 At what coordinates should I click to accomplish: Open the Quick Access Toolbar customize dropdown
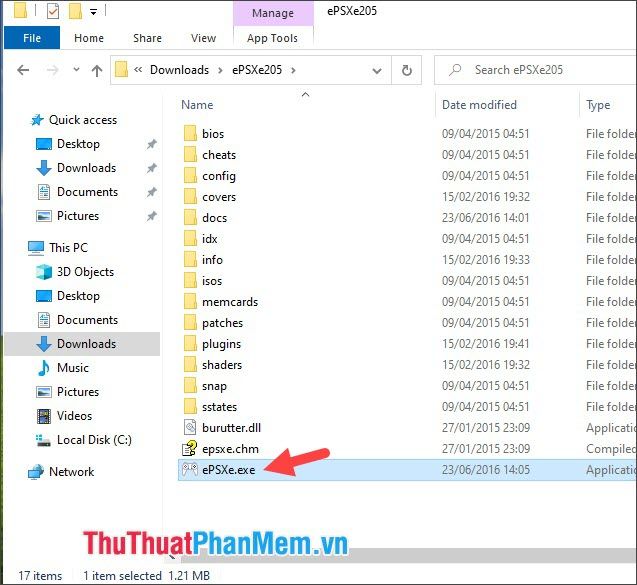point(93,12)
